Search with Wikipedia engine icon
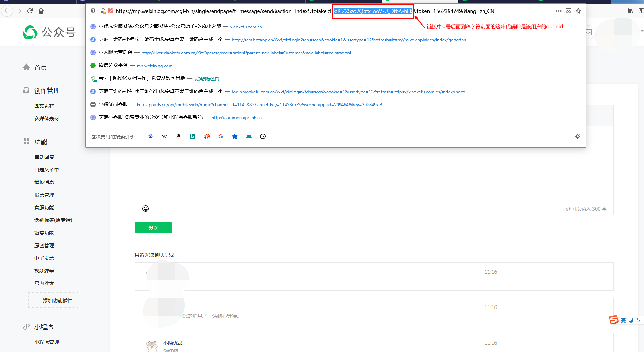Screen dimensions: 644x352 coord(165,136)
